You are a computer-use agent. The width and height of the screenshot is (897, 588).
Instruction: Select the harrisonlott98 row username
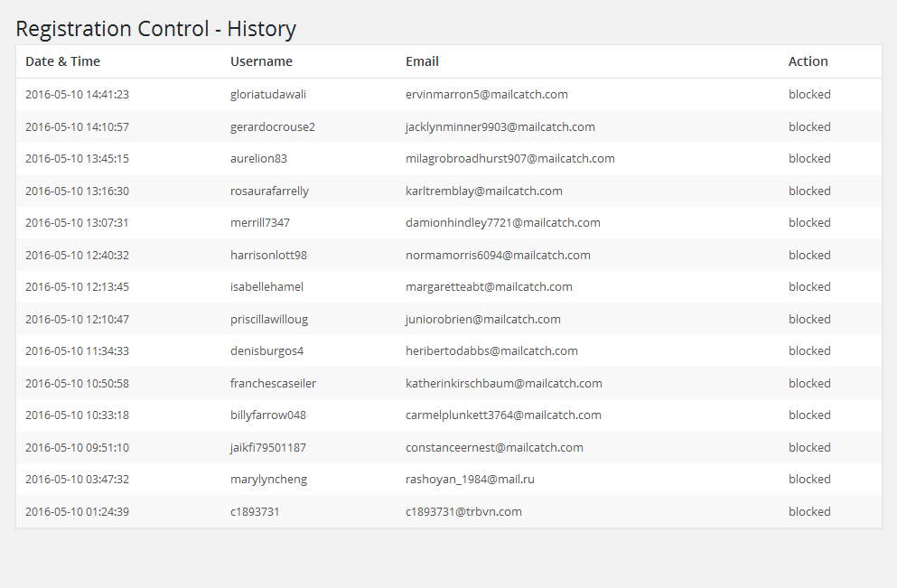[x=269, y=255]
